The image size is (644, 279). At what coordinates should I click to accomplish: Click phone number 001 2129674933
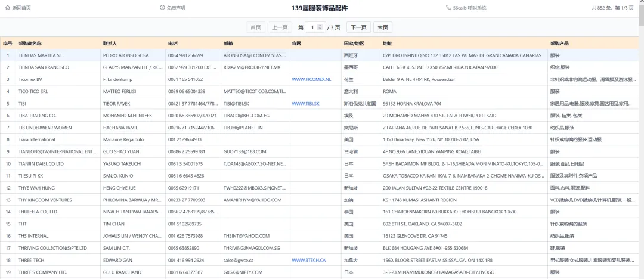(185, 139)
